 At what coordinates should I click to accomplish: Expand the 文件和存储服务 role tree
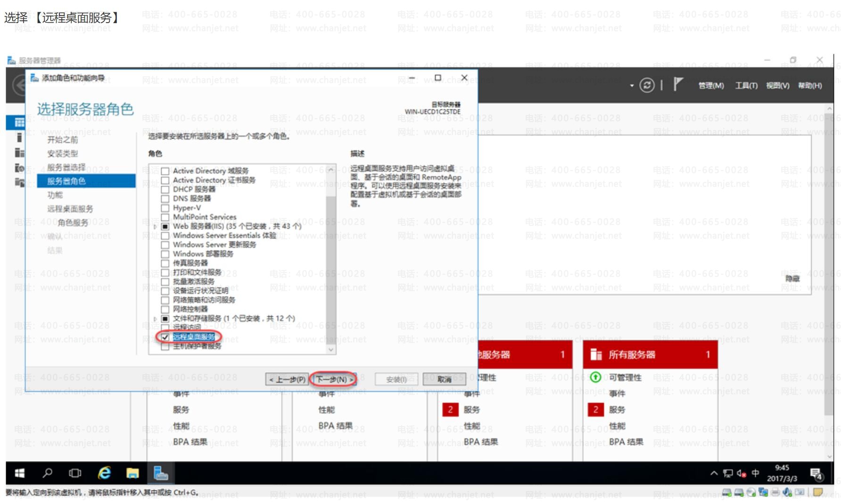pyautogui.click(x=155, y=319)
